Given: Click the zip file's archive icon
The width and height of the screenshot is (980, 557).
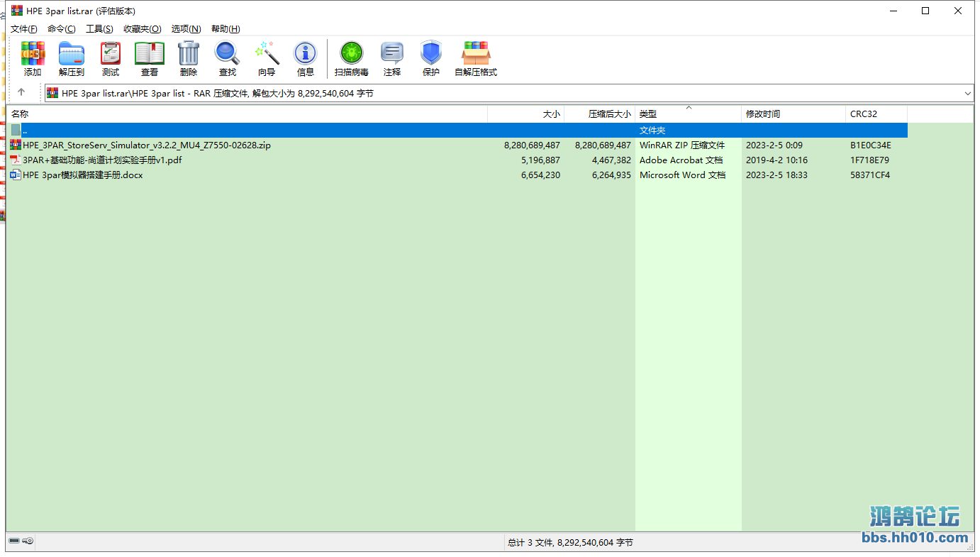Looking at the screenshot, I should [16, 145].
